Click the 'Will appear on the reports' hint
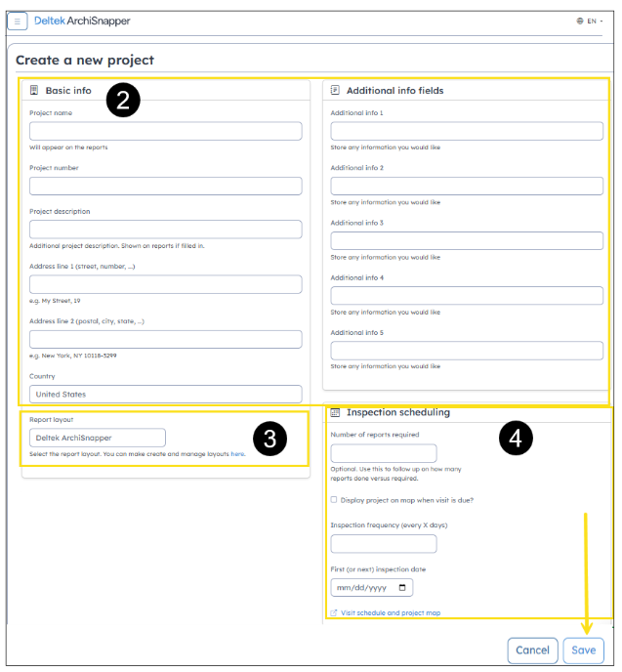622x672 pixels. [x=68, y=147]
